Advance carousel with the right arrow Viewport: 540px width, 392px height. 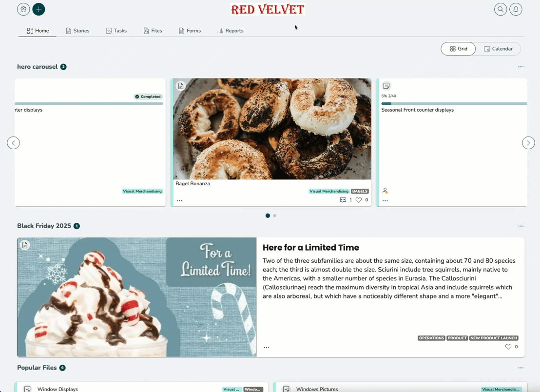[528, 142]
